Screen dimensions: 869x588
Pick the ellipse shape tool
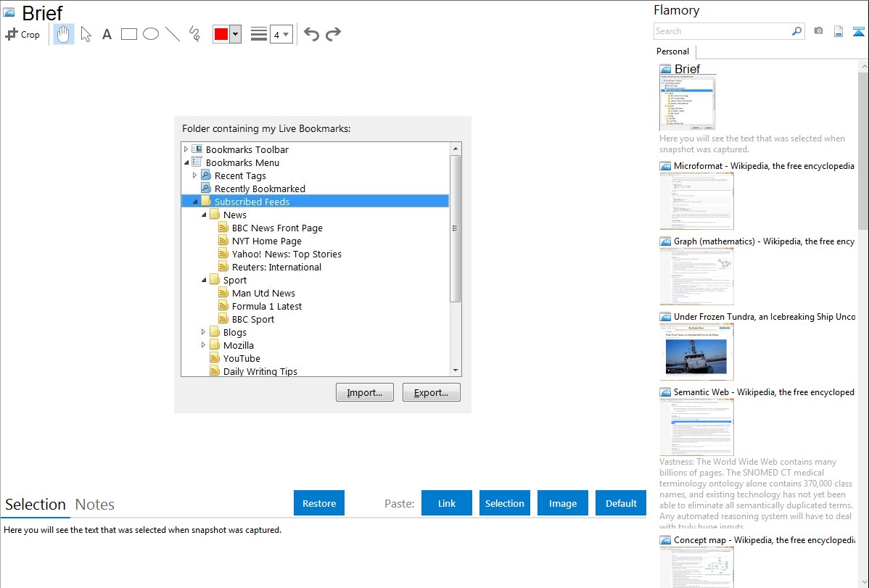pyautogui.click(x=151, y=34)
